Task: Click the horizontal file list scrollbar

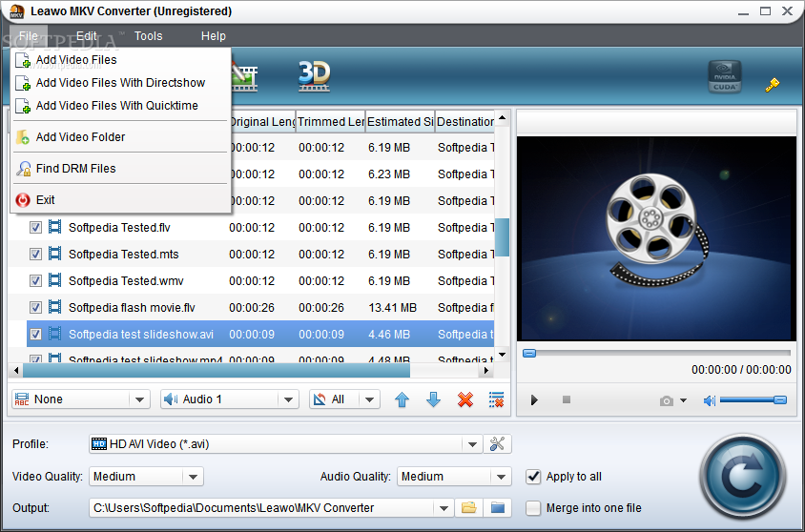Action: pyautogui.click(x=217, y=370)
